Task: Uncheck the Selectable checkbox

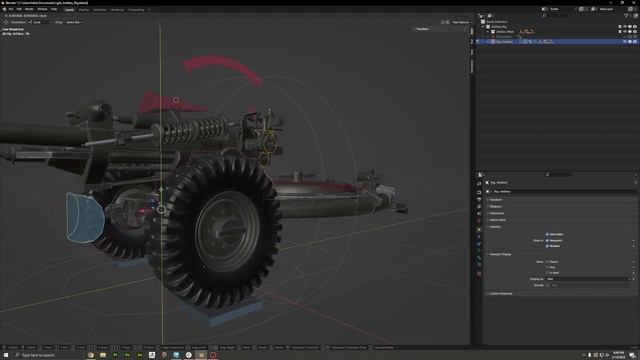Action: pos(547,234)
